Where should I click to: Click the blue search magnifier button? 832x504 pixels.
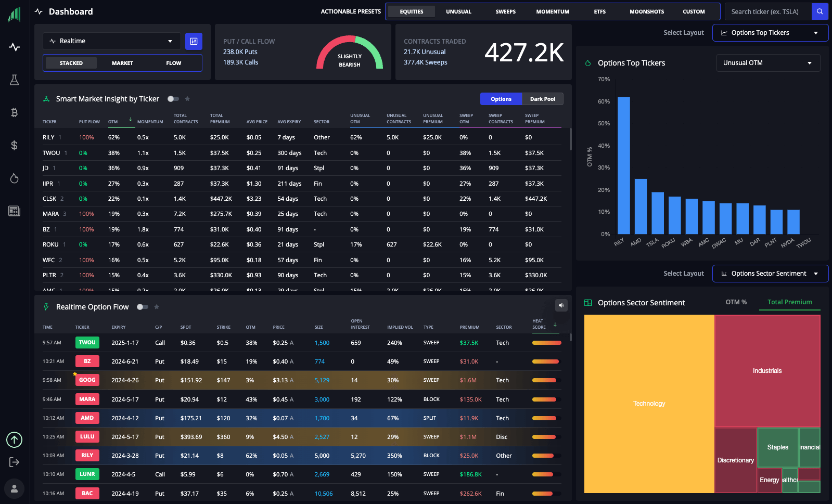coord(820,11)
